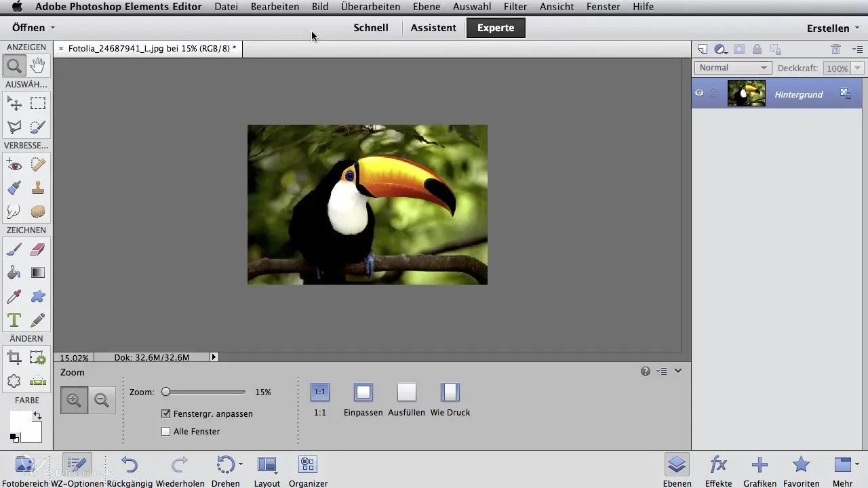Open the layers panel flyout menu
Viewport: 868px width, 488px height.
857,49
